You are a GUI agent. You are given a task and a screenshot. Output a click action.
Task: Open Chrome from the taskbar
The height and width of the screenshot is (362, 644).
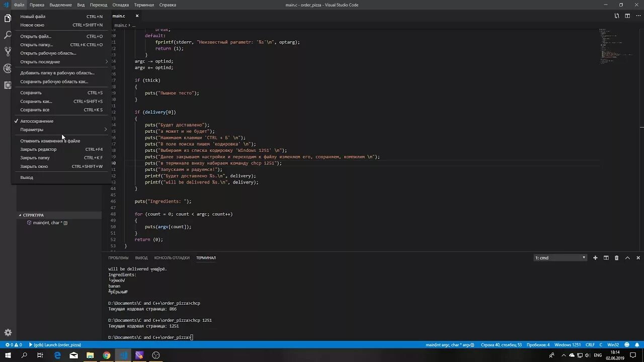pos(107,355)
